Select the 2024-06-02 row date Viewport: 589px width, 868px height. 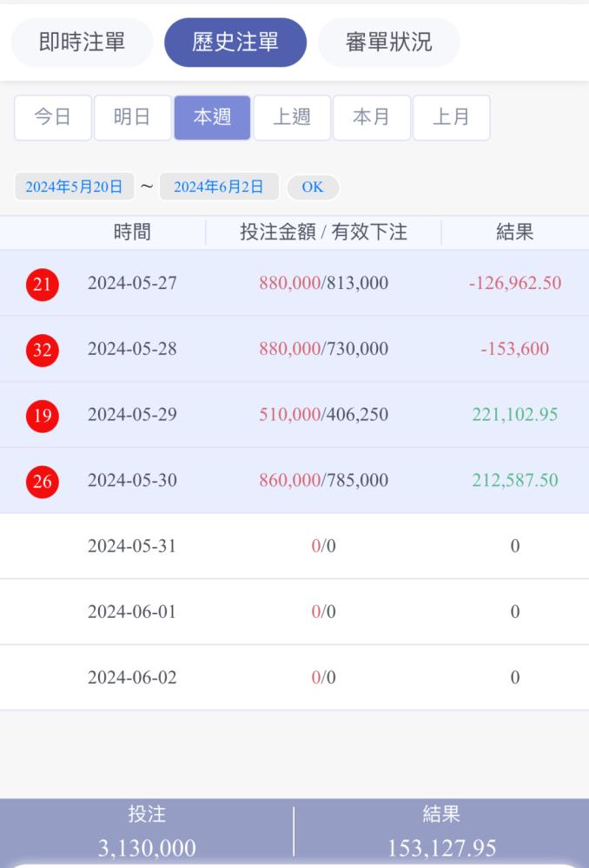[132, 678]
